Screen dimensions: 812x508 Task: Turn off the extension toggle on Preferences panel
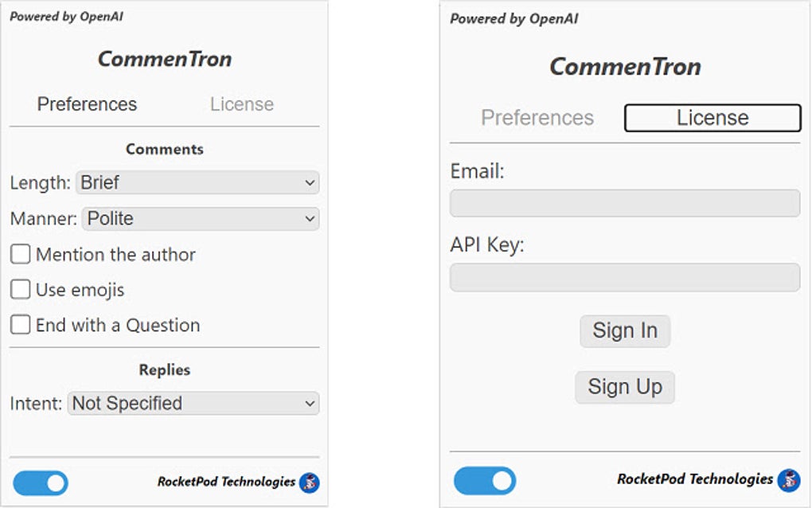pyautogui.click(x=40, y=483)
